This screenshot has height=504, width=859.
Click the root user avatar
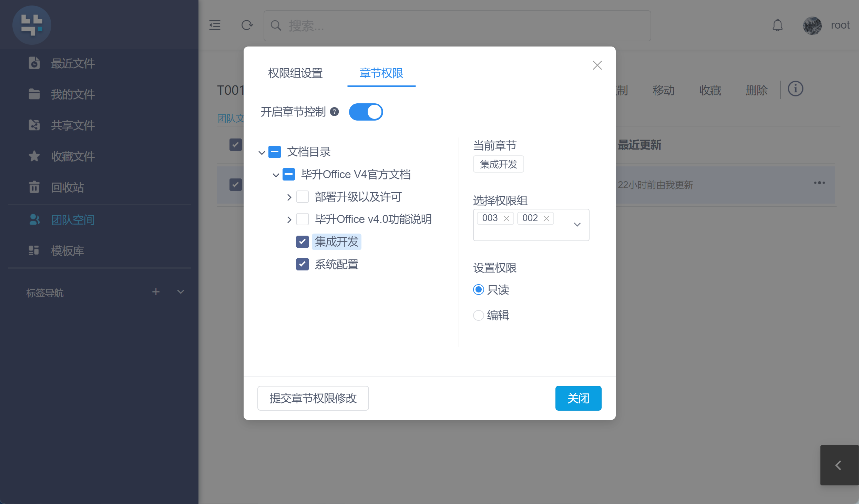point(812,25)
